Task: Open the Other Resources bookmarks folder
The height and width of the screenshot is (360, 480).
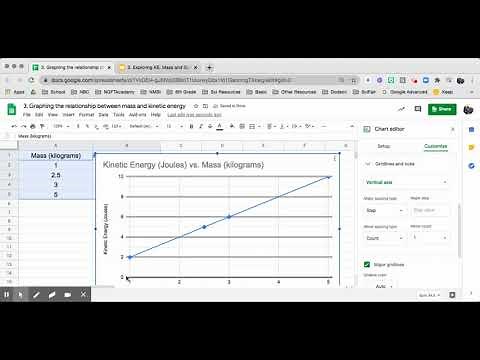Action: pos(294,92)
